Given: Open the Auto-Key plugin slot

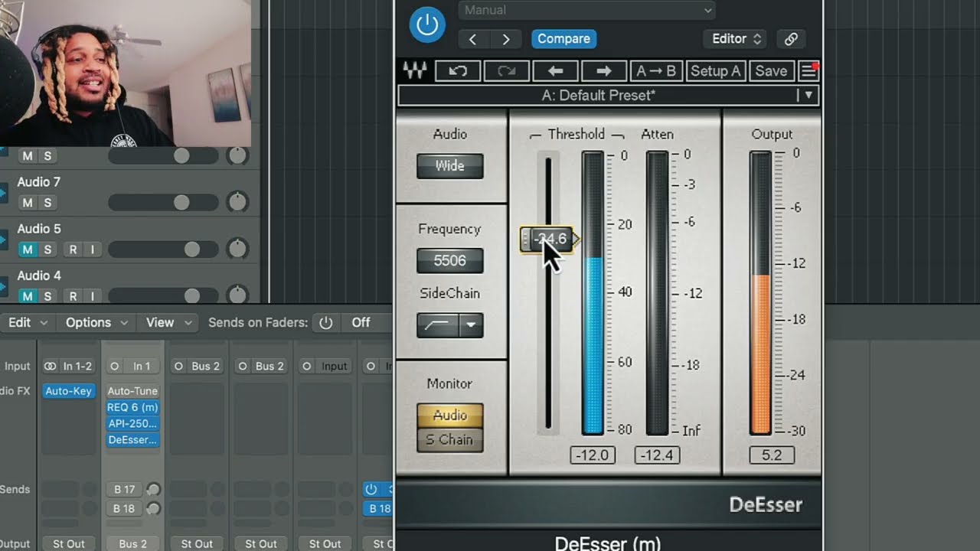Looking at the screenshot, I should 68,391.
